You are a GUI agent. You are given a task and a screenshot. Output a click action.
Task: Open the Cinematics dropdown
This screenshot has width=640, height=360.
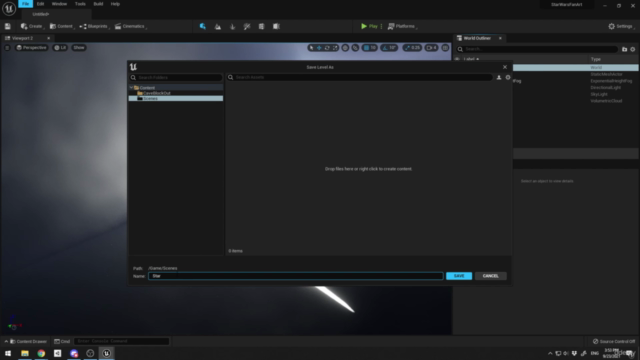[131, 26]
